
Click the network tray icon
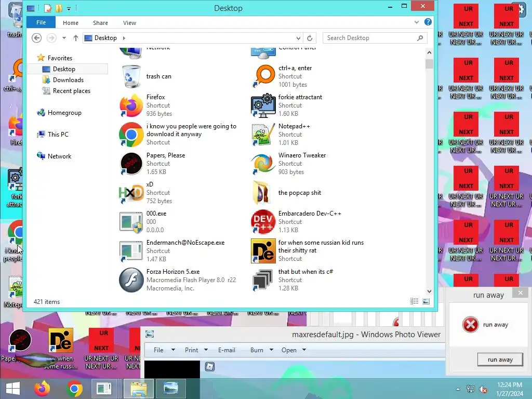(471, 389)
